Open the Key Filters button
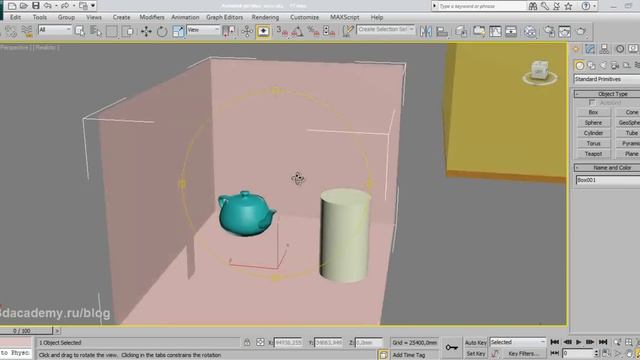Image resolution: width=640 pixels, height=360 pixels. pos(523,353)
